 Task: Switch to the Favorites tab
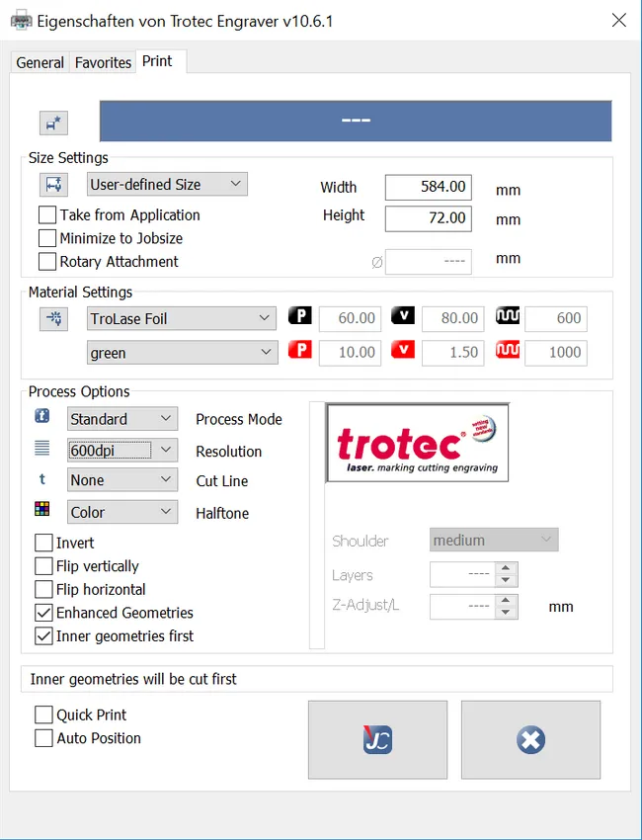tap(104, 63)
